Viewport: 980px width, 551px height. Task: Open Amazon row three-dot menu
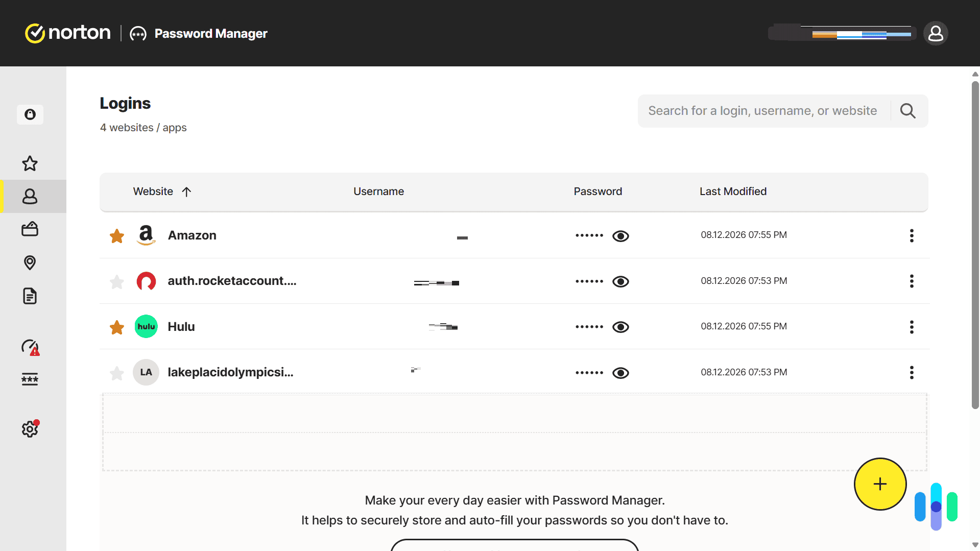tap(912, 235)
